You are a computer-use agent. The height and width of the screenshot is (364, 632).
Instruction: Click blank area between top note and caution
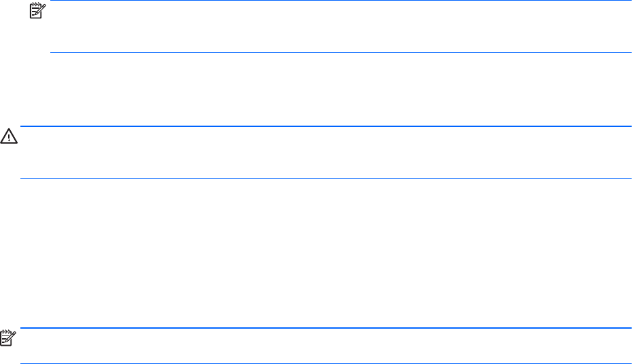click(x=316, y=89)
